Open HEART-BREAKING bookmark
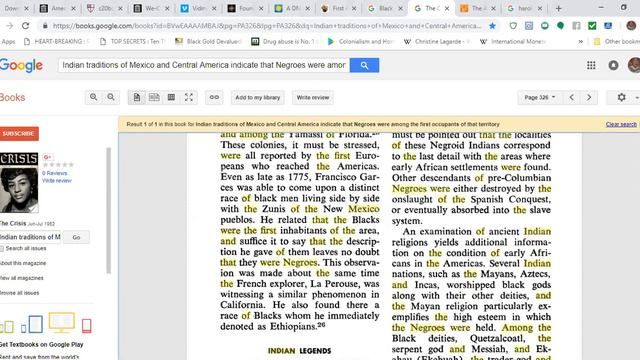This screenshot has height=360, width=640. 57,42
